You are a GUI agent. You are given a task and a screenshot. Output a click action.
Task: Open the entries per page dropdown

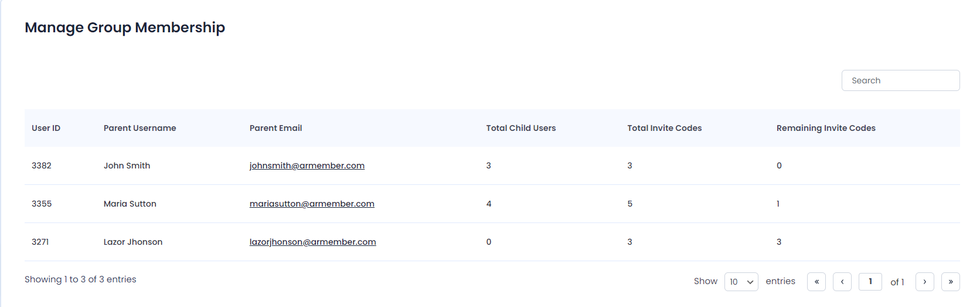(x=741, y=282)
